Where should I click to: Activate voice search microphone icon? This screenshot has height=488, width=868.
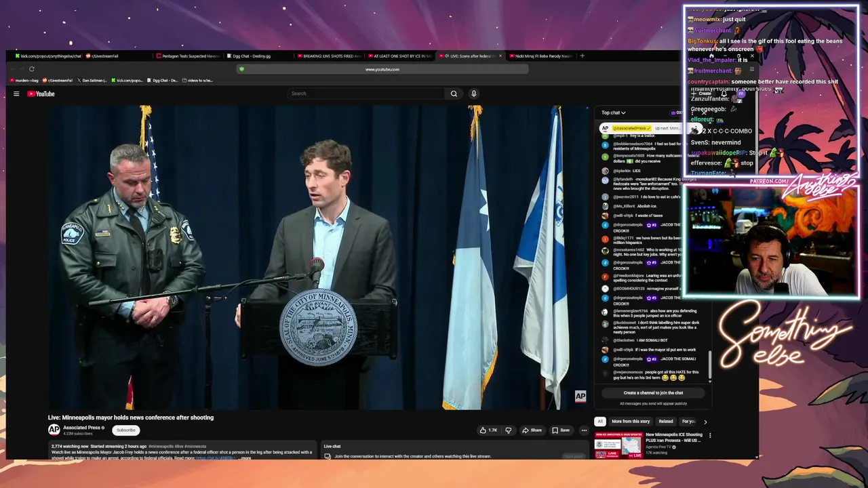[473, 94]
